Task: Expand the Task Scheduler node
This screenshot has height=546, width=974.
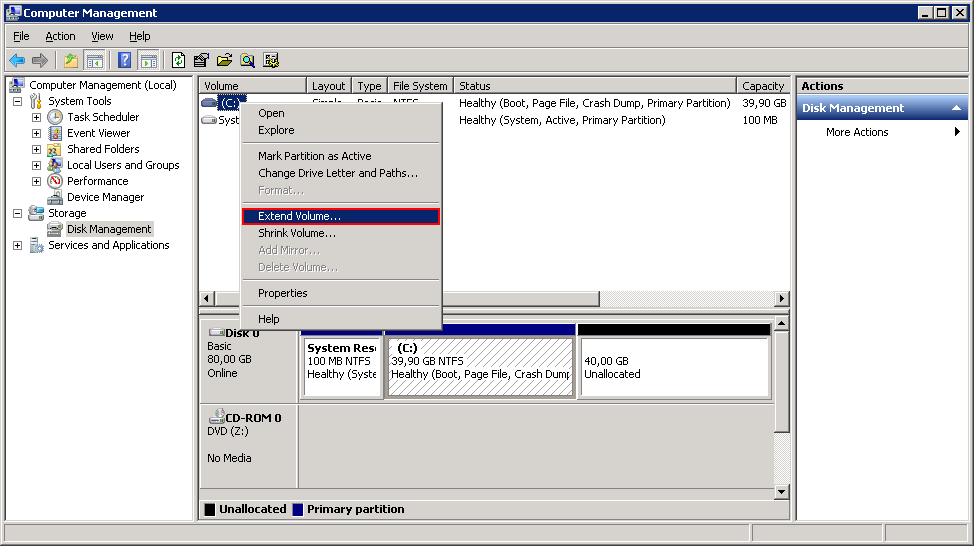Action: (x=37, y=117)
